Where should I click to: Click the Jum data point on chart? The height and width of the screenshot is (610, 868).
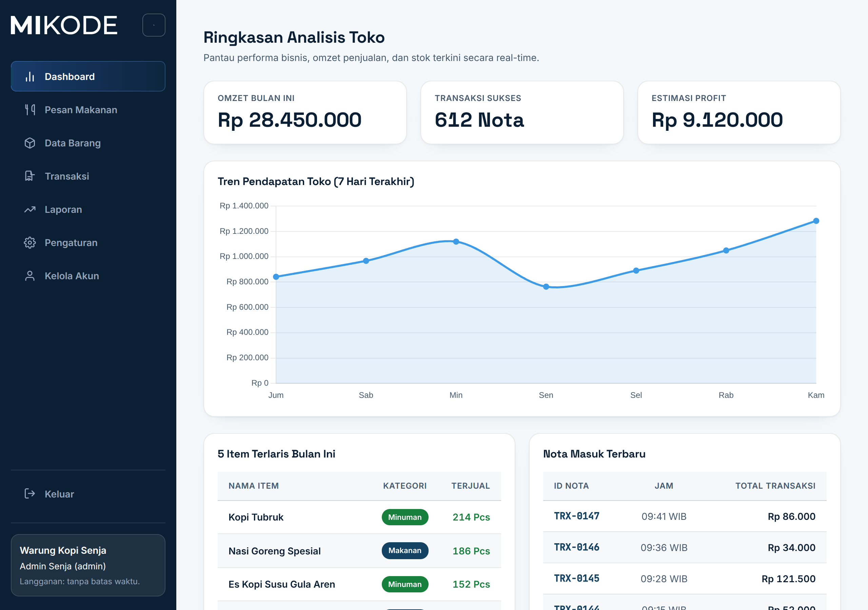click(x=276, y=277)
